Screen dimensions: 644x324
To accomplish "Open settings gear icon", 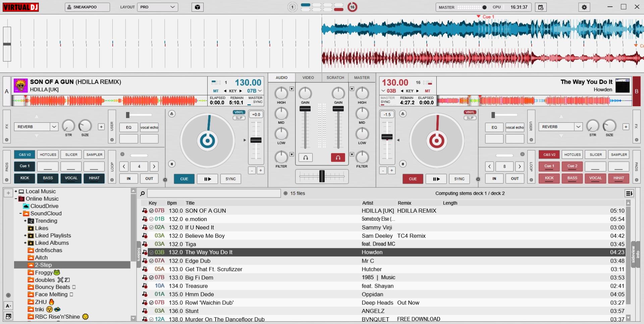I will point(584,7).
